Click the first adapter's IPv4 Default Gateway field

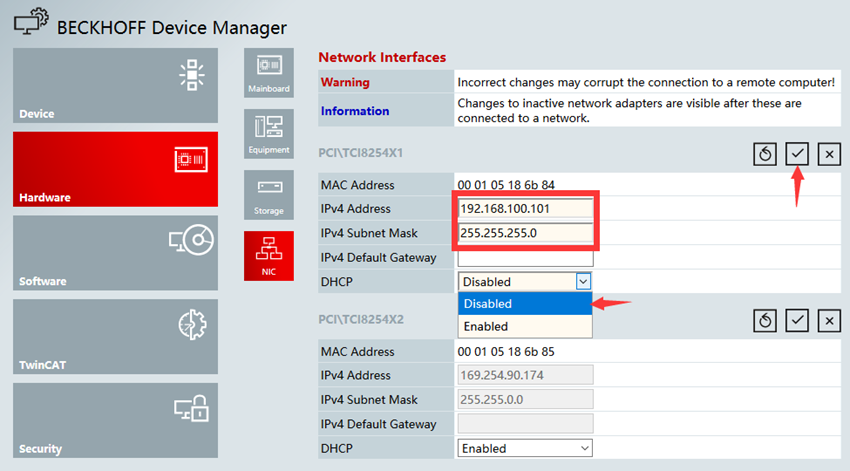[x=525, y=258]
